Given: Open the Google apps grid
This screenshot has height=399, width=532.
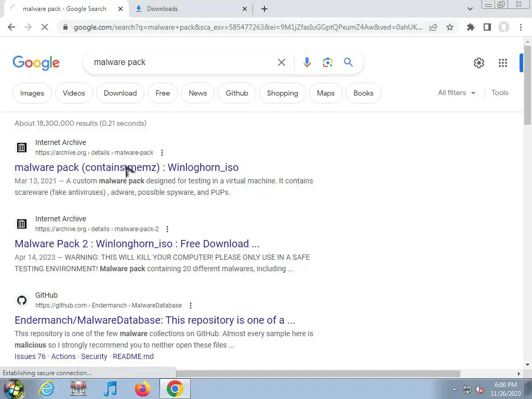Looking at the screenshot, I should (503, 63).
